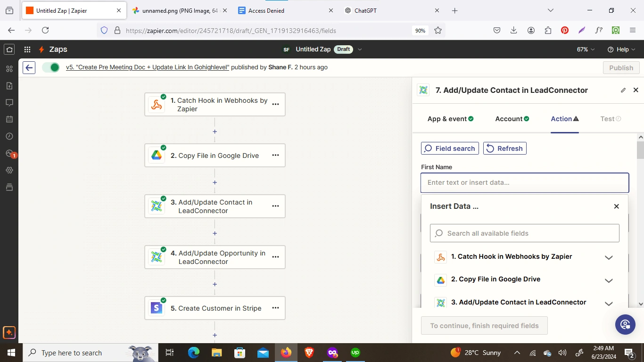Click Search all available fields box

(x=524, y=233)
